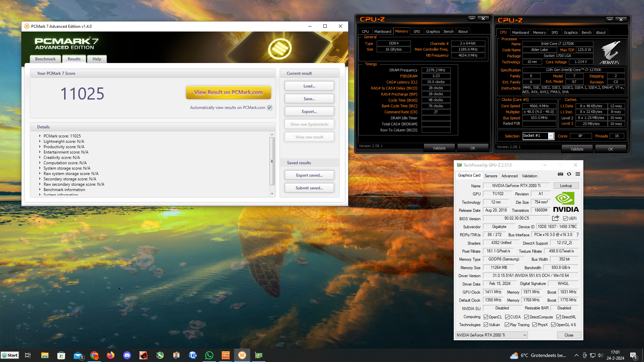The height and width of the screenshot is (362, 644).
Task: Open the GPU-Z hamburger menu
Action: [x=578, y=174]
